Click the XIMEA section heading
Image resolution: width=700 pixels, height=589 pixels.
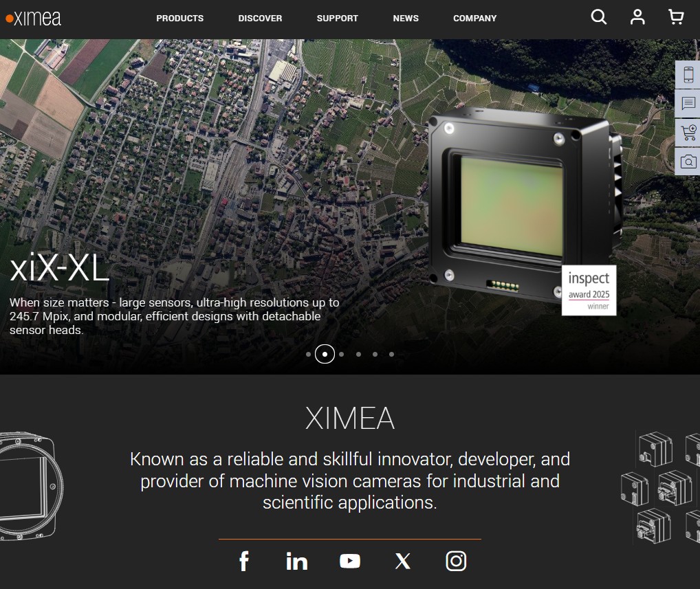(350, 419)
